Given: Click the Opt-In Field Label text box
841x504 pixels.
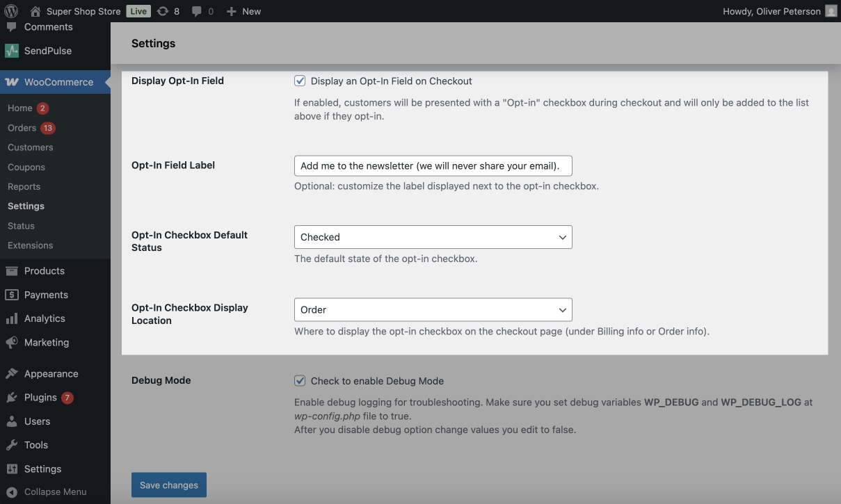Looking at the screenshot, I should coord(433,165).
